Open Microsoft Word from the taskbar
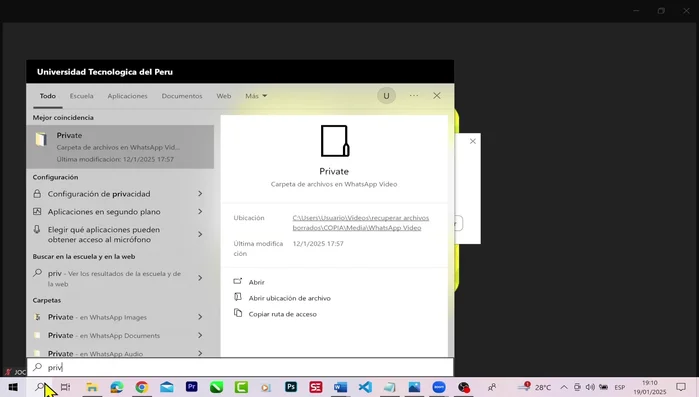Viewport: 699px width, 397px height. pos(340,387)
